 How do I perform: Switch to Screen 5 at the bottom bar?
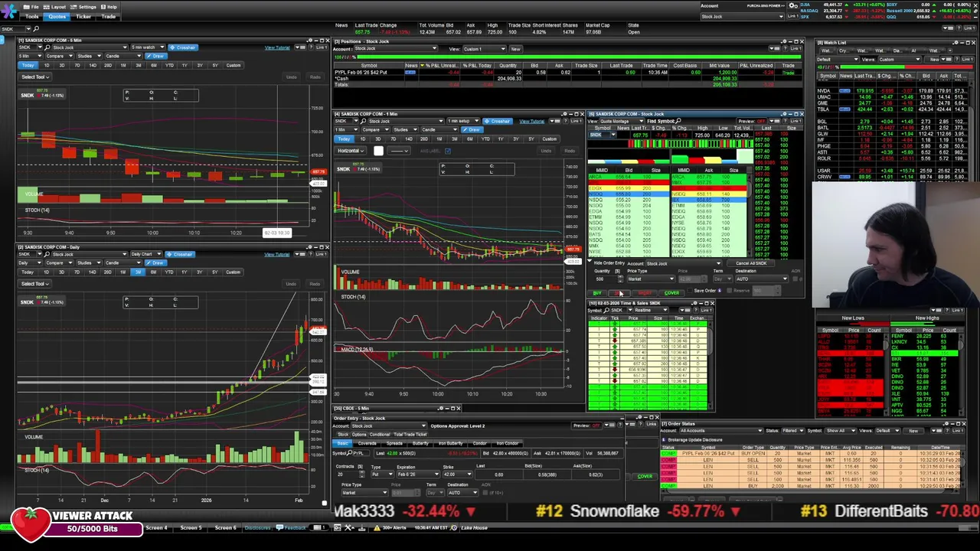(x=191, y=528)
